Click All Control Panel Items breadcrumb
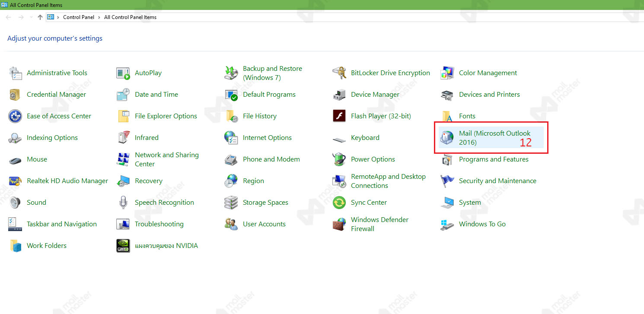 coord(131,17)
